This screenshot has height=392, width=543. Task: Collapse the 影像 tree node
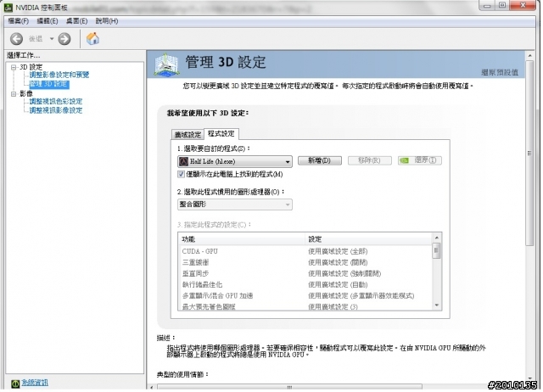pyautogui.click(x=14, y=94)
